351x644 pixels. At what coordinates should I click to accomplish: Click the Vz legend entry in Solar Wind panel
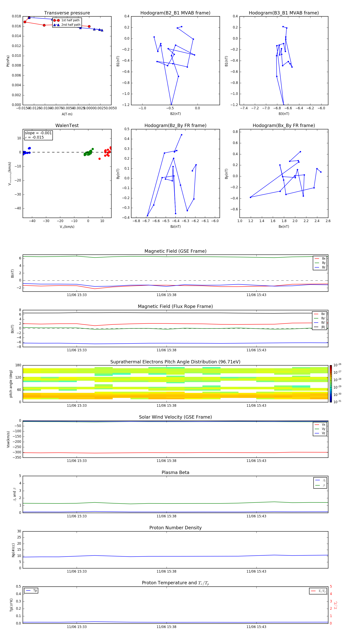click(x=320, y=433)
